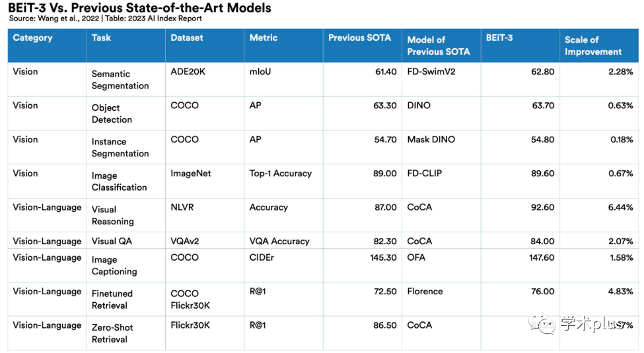This screenshot has width=644, height=353.
Task: Click the ImageNet dataset cell
Action: pos(192,174)
